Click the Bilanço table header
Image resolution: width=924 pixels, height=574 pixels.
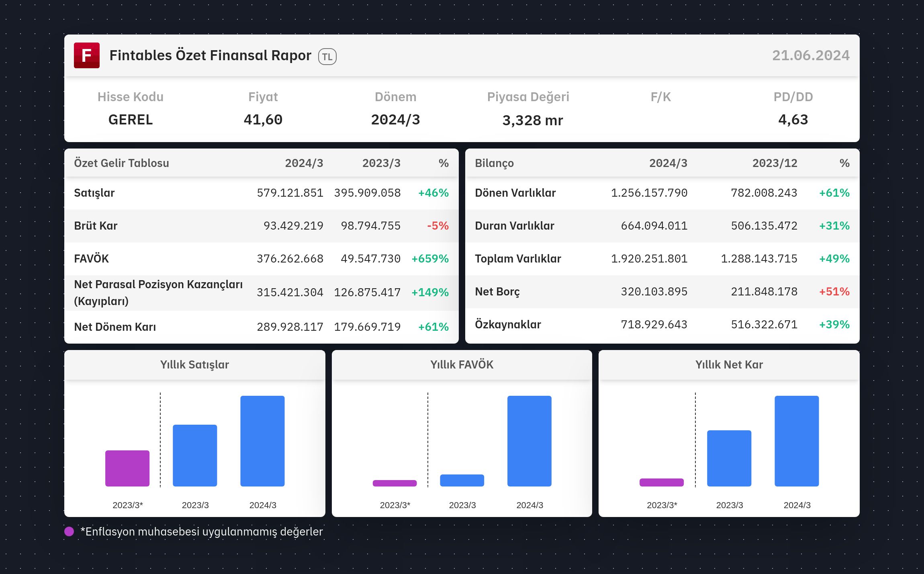pos(494,163)
